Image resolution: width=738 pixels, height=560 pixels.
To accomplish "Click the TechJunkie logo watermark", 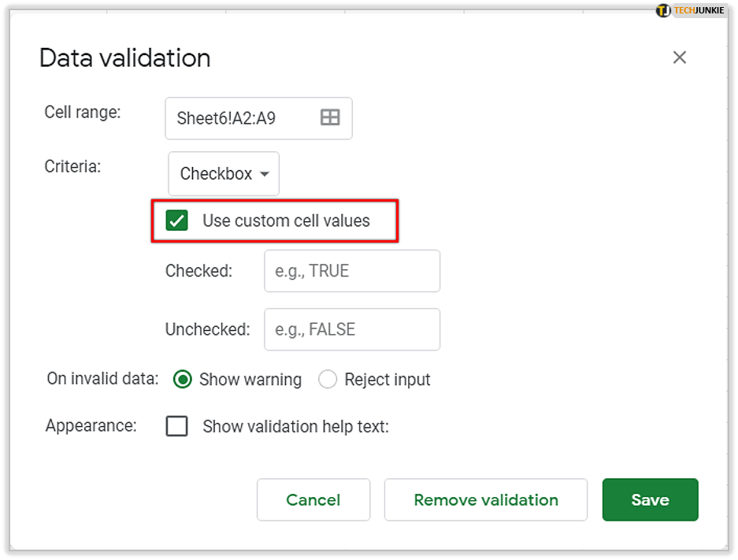I will (x=689, y=10).
